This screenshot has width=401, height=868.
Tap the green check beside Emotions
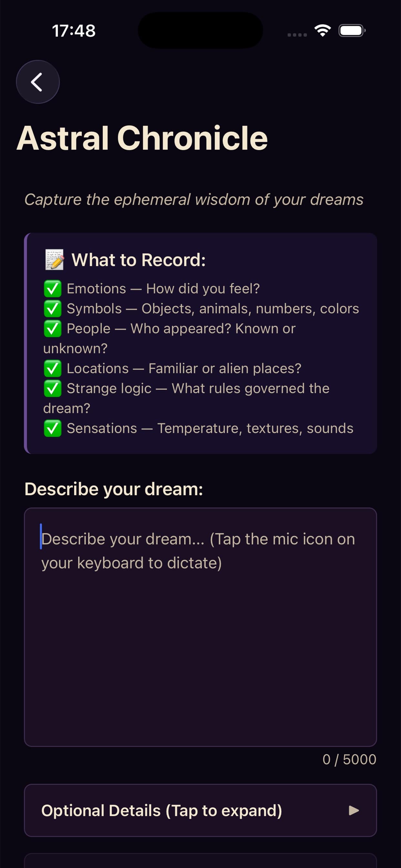(52, 288)
